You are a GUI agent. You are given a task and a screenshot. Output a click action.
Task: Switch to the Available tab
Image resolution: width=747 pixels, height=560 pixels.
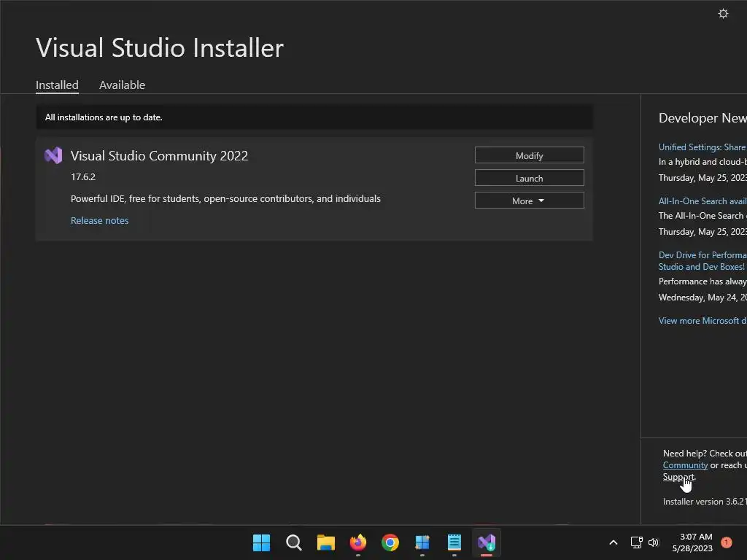122,85
